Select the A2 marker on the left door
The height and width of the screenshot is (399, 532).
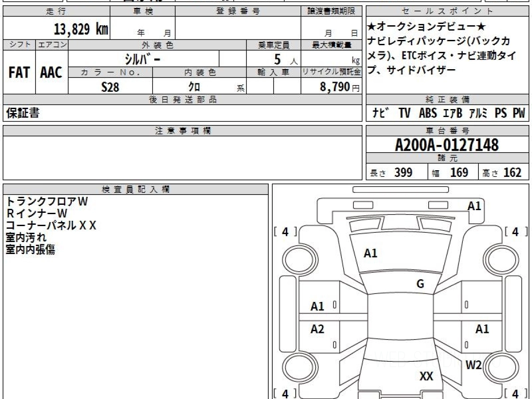318,329
